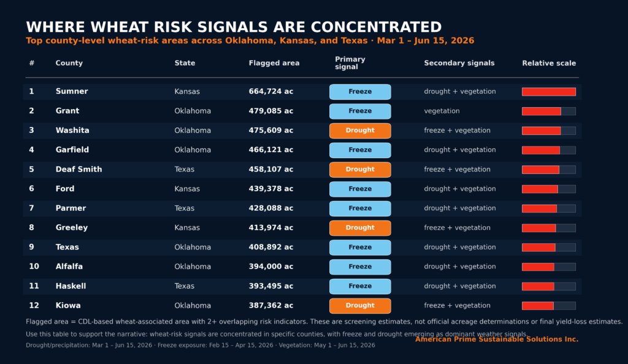Click the Flagged area column header

(274, 63)
